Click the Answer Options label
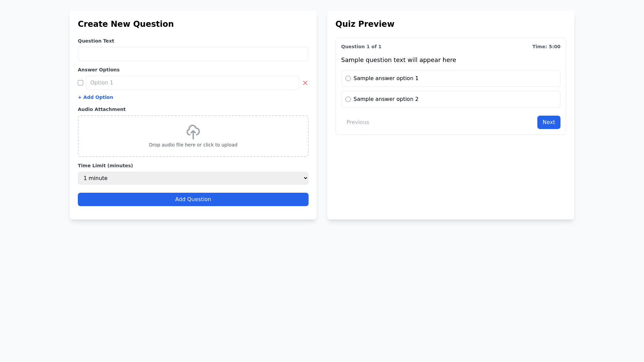Viewport: 644px width, 362px height. (x=99, y=70)
